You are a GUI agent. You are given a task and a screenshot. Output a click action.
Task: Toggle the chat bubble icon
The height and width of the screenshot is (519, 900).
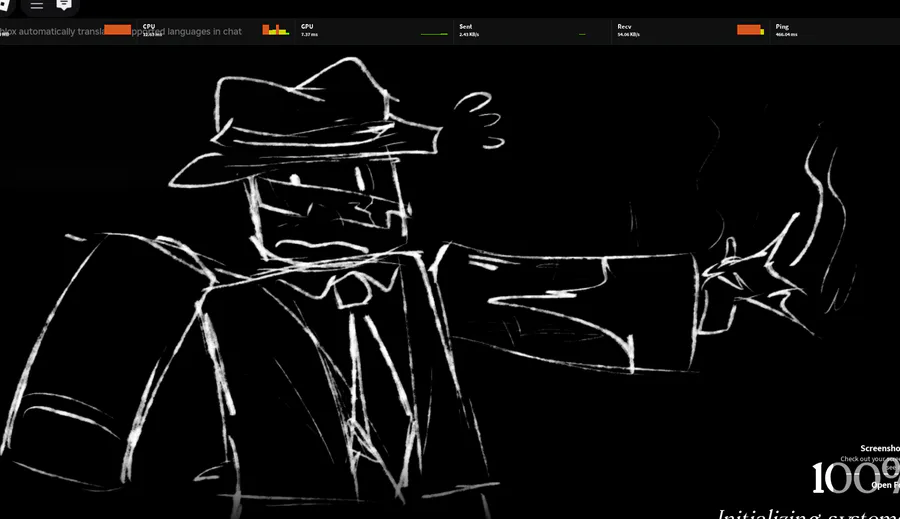pyautogui.click(x=64, y=5)
